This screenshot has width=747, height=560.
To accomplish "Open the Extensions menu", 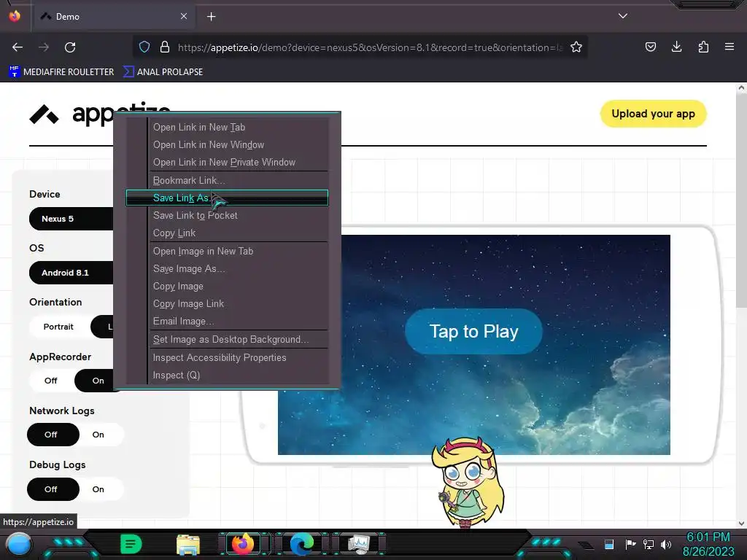I will tap(703, 47).
